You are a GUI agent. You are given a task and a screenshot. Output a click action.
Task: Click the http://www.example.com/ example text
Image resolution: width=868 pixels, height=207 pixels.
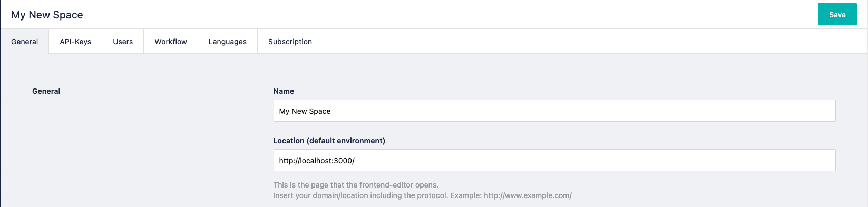(528, 195)
